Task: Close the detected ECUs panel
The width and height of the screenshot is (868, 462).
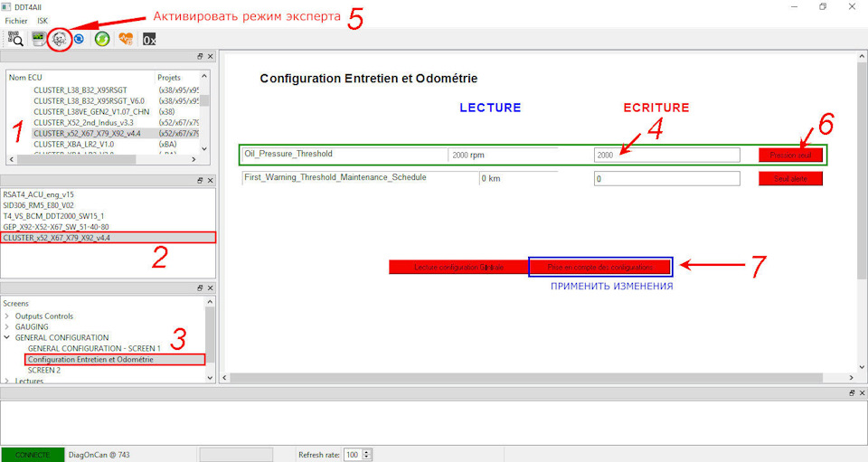Action: click(211, 181)
